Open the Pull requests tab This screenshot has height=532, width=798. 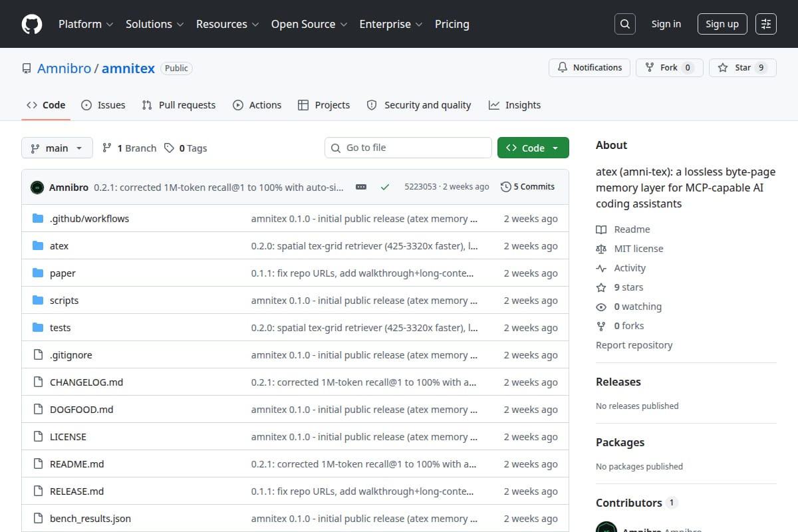pos(179,105)
